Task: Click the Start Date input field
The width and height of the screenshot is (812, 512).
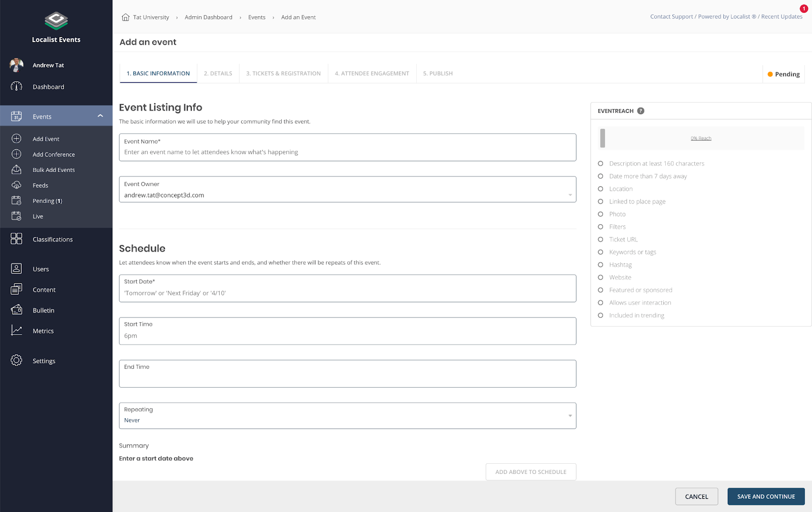Action: [x=348, y=288]
